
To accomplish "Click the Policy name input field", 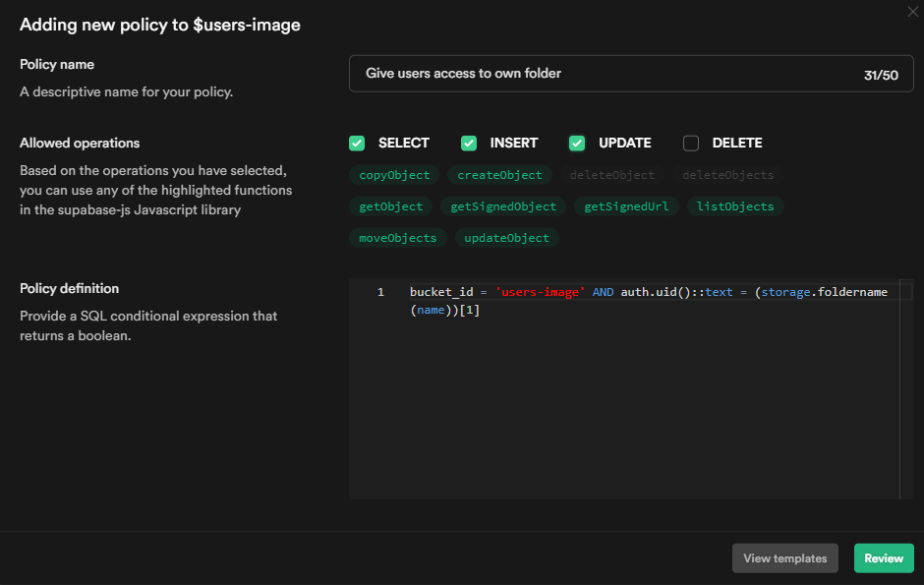I will point(600,74).
